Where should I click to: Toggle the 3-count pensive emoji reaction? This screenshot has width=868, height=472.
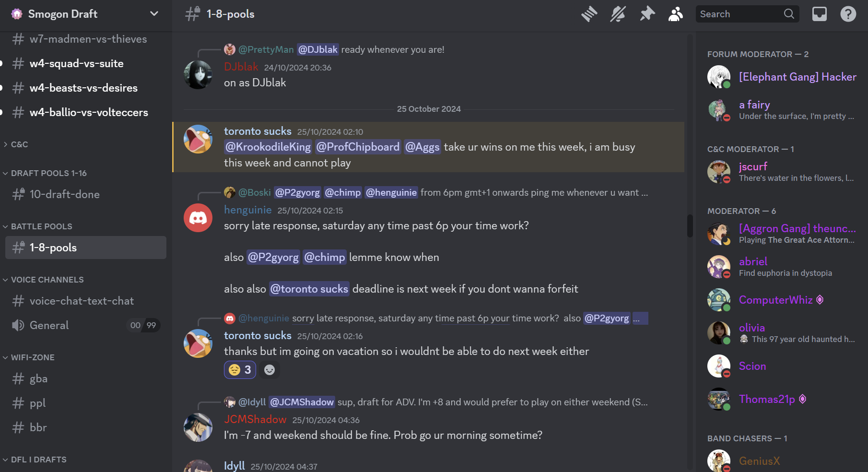pyautogui.click(x=240, y=370)
